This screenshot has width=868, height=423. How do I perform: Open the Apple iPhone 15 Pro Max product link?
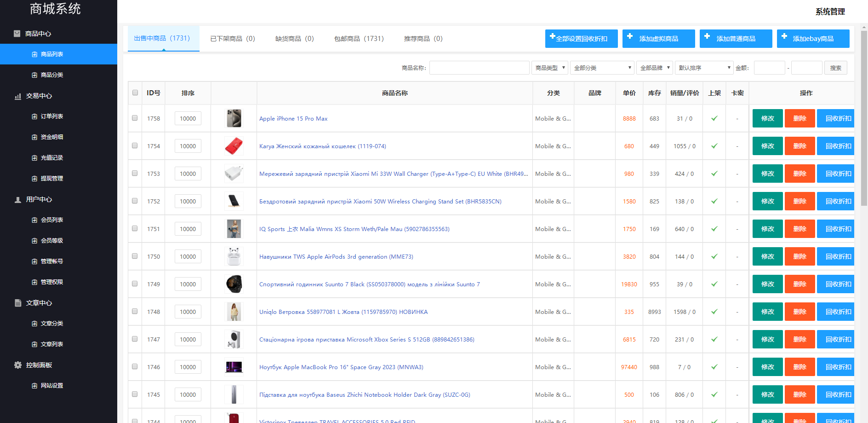293,119
